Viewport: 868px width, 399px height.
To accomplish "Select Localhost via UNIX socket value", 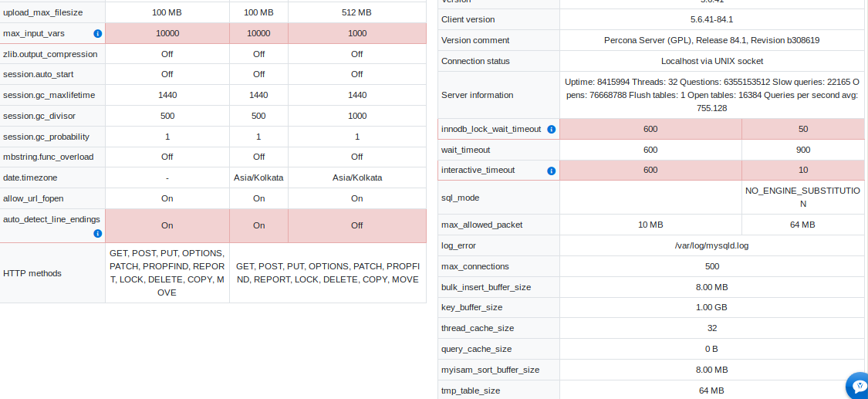I will coord(712,61).
